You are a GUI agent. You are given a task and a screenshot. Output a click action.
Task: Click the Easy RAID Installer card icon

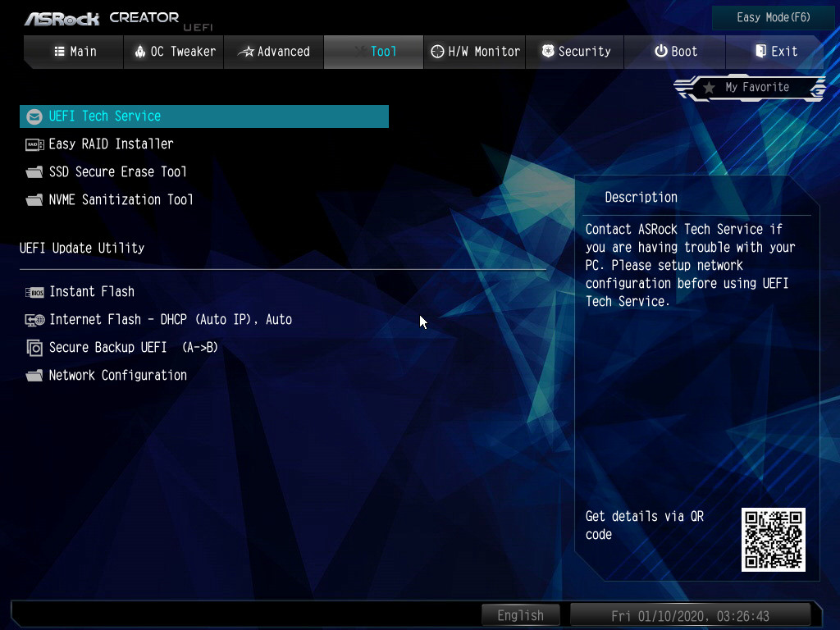click(34, 144)
